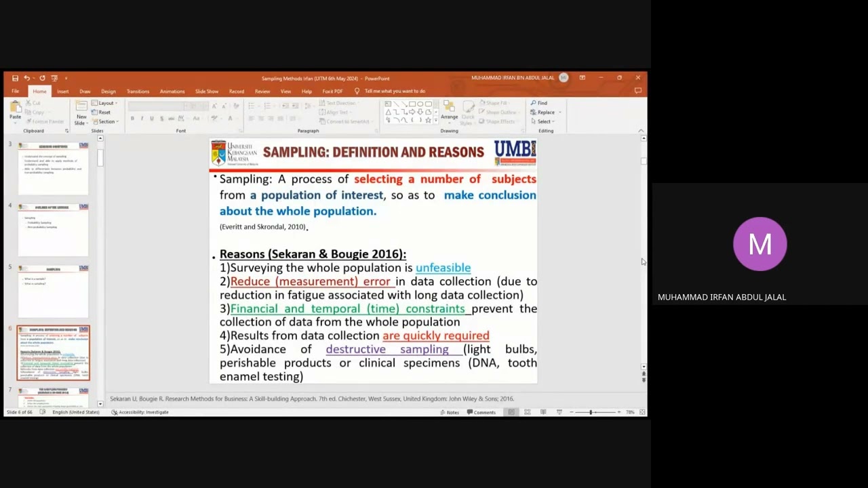The image size is (868, 488).
Task: Open the File menu
Action: pyautogui.click(x=15, y=91)
